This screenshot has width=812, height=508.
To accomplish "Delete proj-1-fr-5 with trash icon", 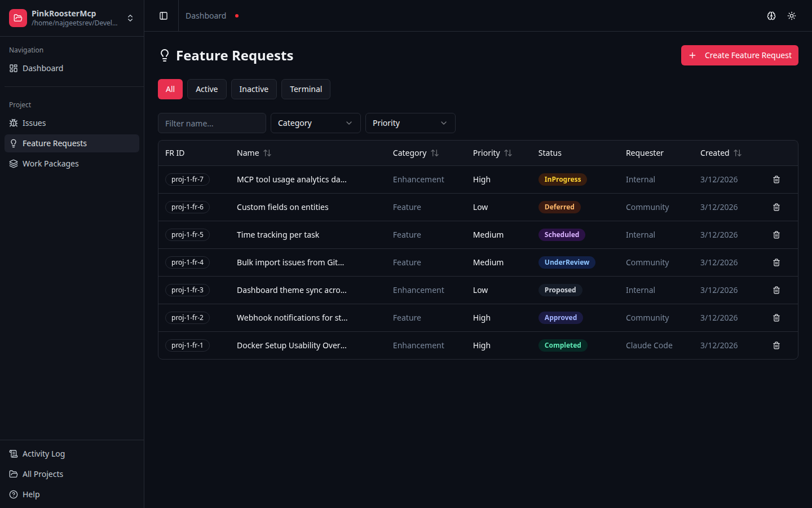I will 776,235.
